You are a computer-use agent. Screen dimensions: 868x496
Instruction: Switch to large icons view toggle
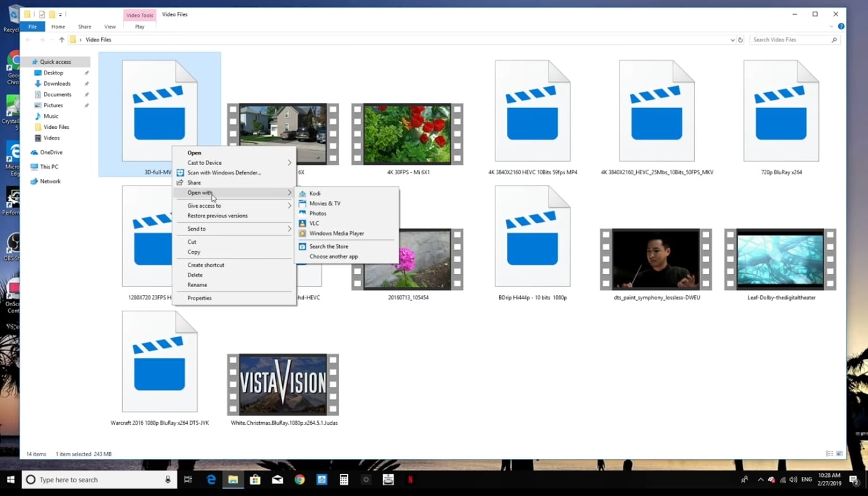[840, 454]
